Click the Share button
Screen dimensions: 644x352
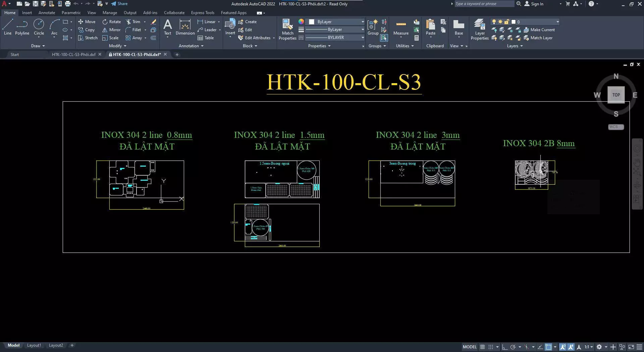coord(119,4)
